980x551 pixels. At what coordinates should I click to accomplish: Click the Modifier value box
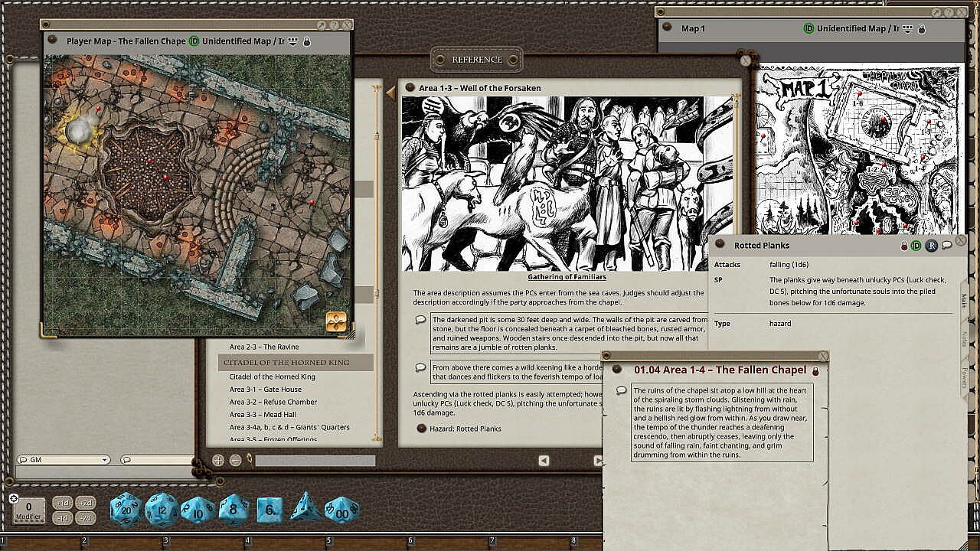click(29, 510)
